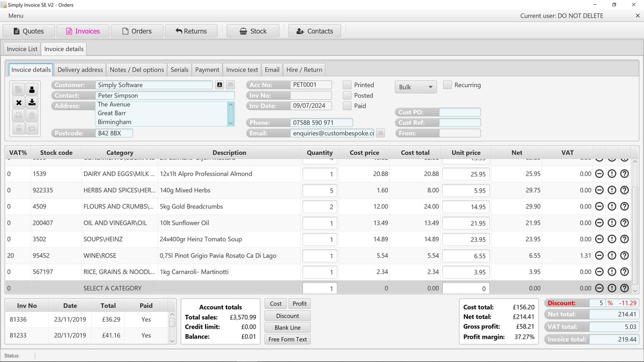Click the greyed-out trash bin icon

click(32, 115)
